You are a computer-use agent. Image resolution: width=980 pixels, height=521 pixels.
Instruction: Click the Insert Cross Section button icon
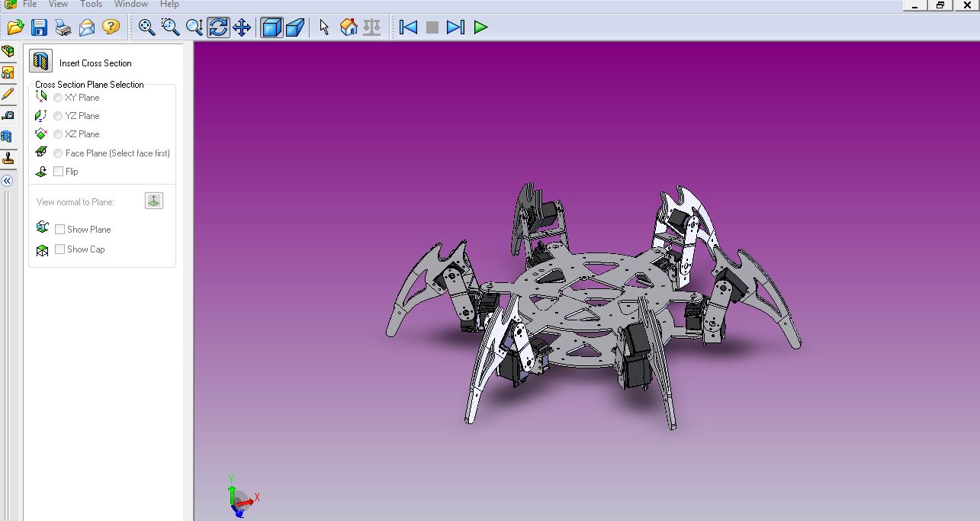(x=41, y=62)
